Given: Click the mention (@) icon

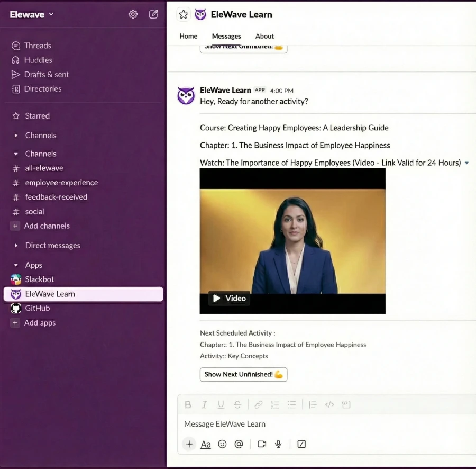Looking at the screenshot, I should click(239, 444).
